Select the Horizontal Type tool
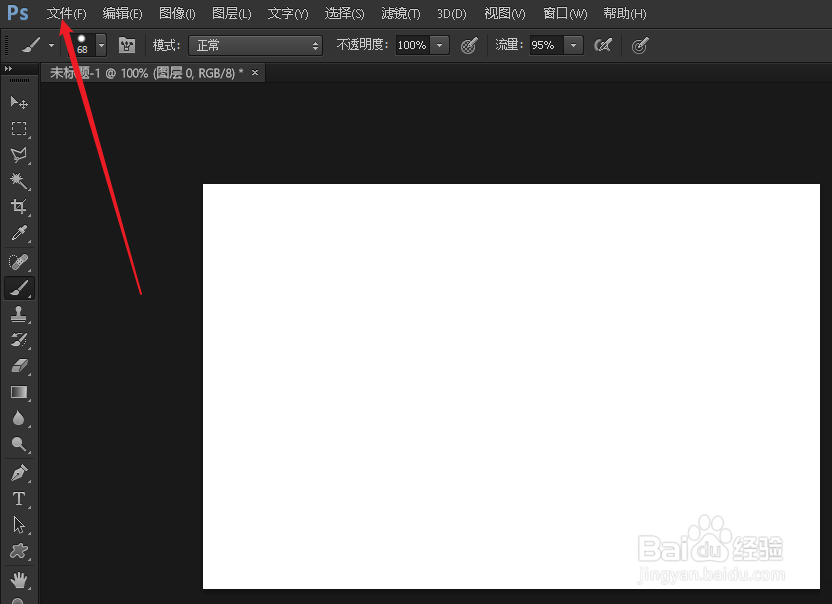The image size is (832, 604). (19, 499)
